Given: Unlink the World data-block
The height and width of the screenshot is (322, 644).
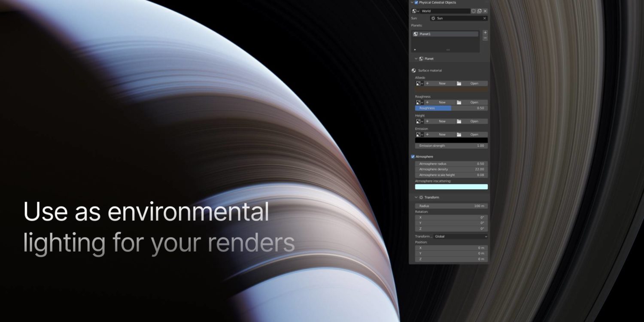Looking at the screenshot, I should pyautogui.click(x=485, y=11).
